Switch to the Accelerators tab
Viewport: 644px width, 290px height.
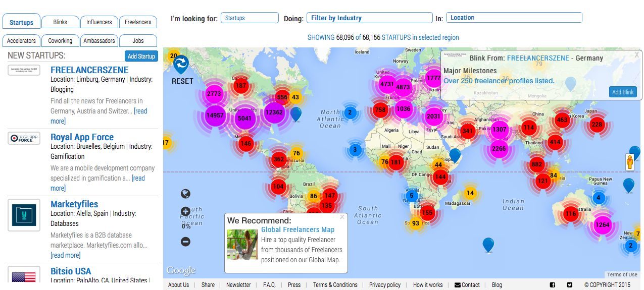(x=21, y=41)
